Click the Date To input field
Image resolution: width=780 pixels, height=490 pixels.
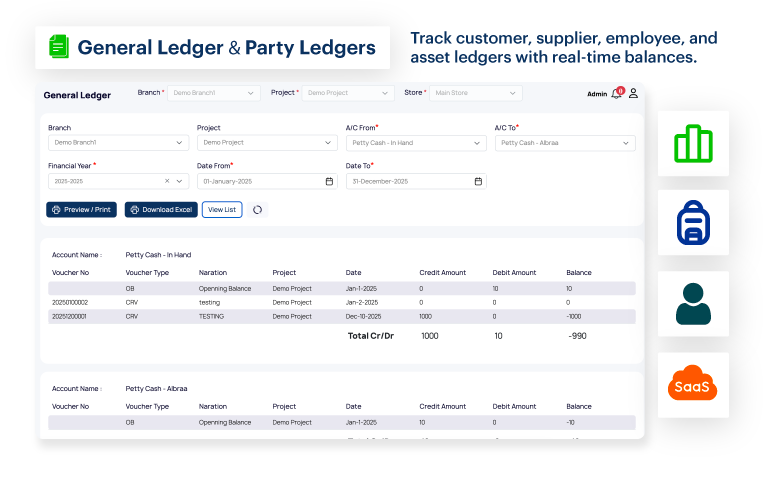(416, 182)
